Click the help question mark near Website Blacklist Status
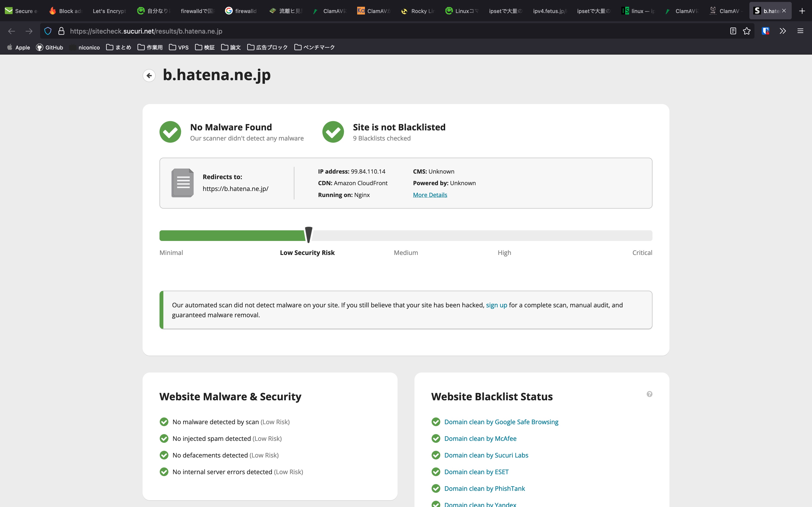 click(x=650, y=394)
